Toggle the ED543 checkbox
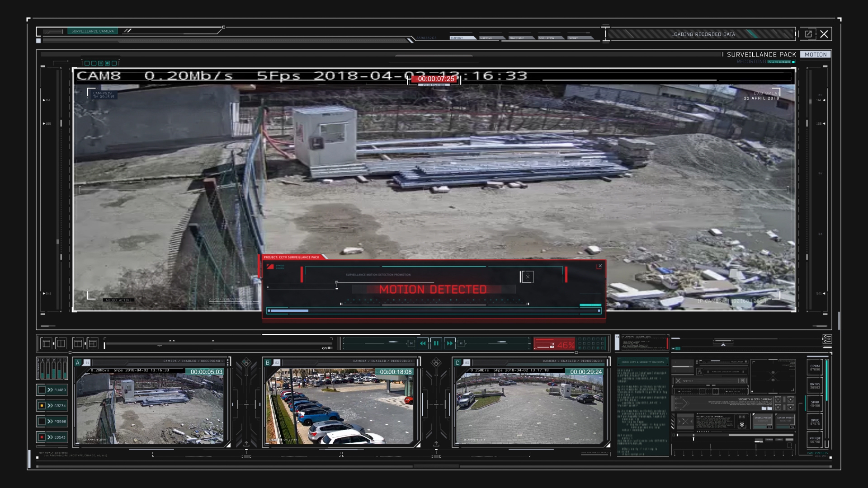 42,437
